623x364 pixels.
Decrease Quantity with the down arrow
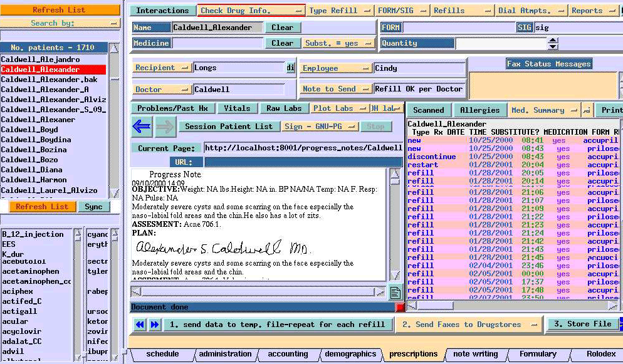point(552,47)
